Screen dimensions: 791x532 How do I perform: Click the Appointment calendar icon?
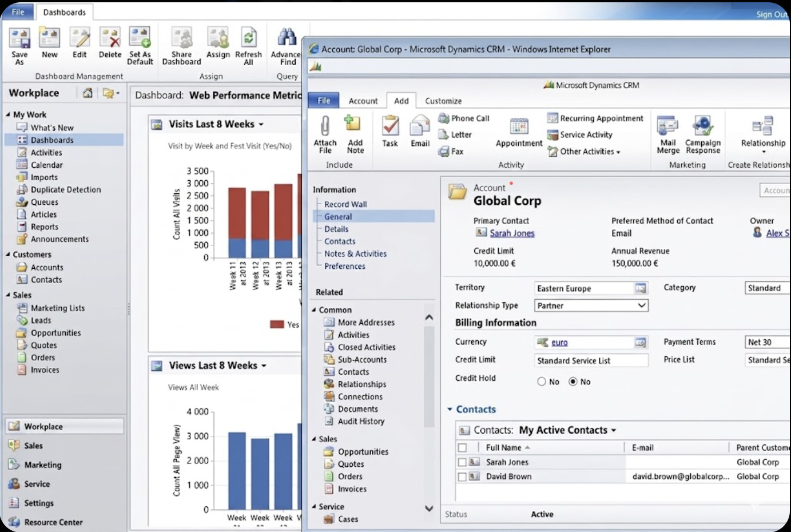pyautogui.click(x=519, y=126)
